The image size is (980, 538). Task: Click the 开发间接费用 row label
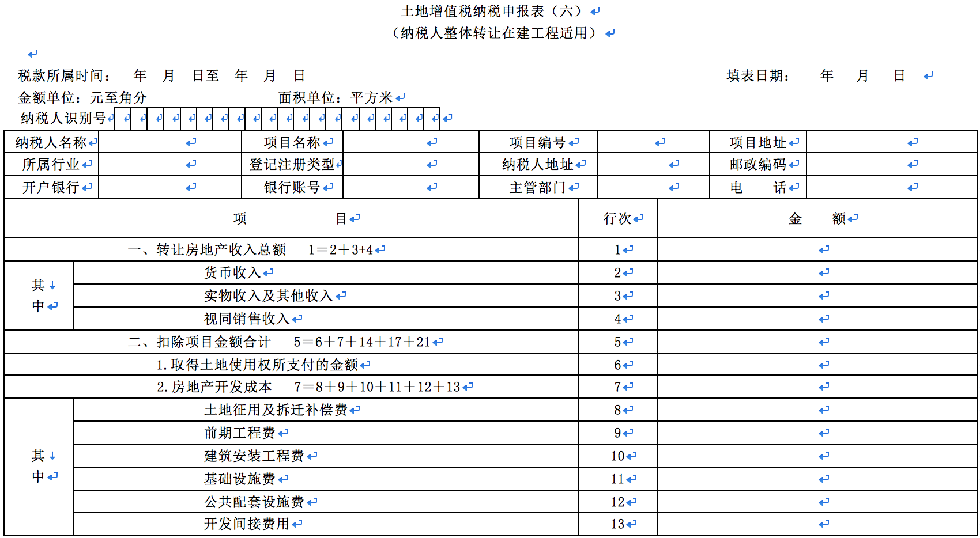click(x=326, y=524)
